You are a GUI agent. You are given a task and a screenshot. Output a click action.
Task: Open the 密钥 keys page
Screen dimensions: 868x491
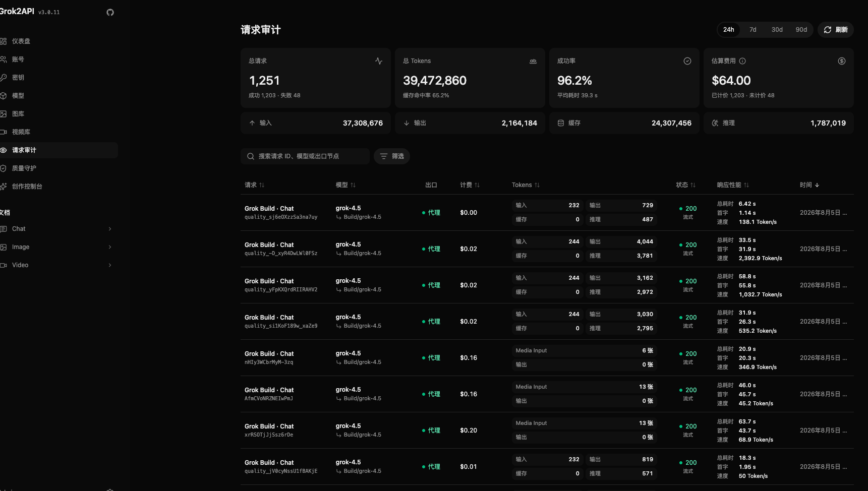click(59, 78)
